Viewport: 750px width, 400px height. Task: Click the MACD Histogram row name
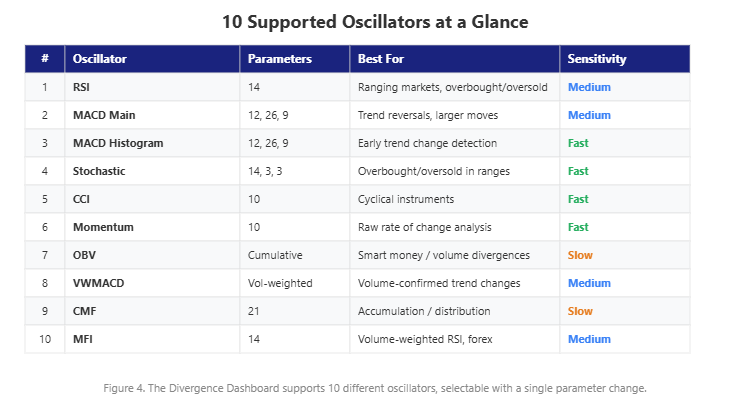click(x=118, y=143)
